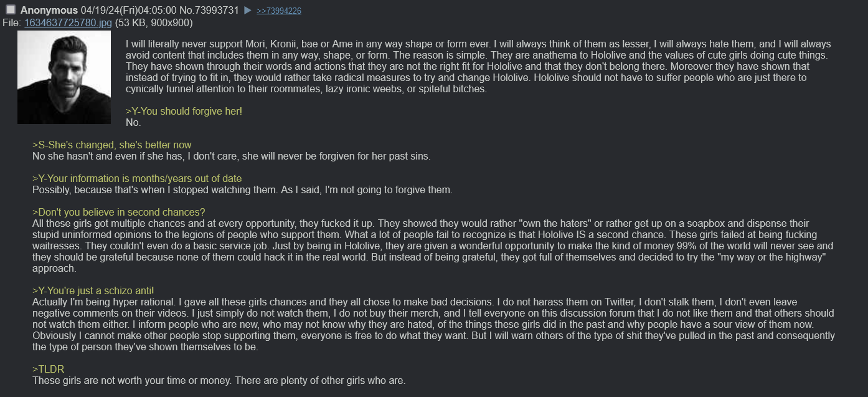The image size is (868, 397).
Task: Click ">Y-Your information is months/years out of date"
Action: pos(137,178)
